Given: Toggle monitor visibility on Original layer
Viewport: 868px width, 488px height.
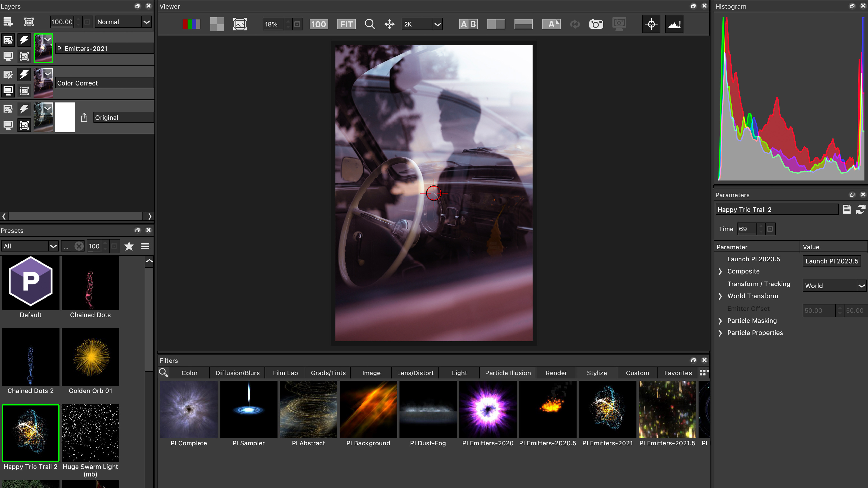Looking at the screenshot, I should (x=8, y=125).
